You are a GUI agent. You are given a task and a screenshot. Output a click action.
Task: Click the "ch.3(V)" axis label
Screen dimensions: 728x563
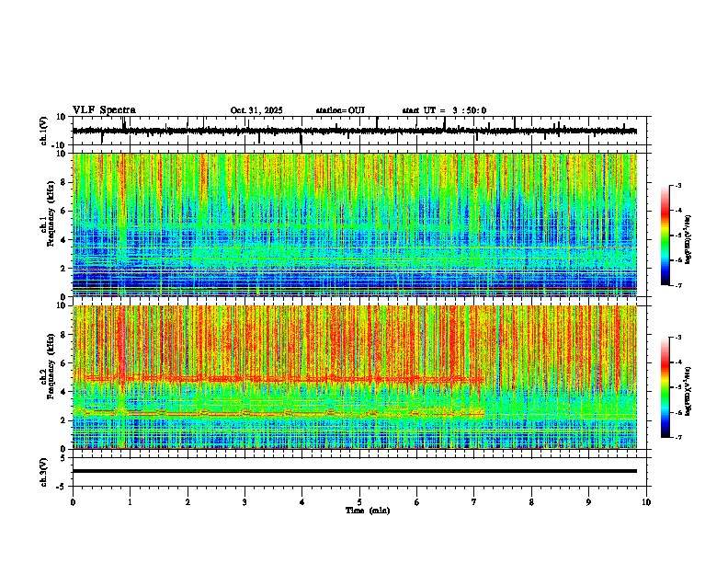pos(44,473)
